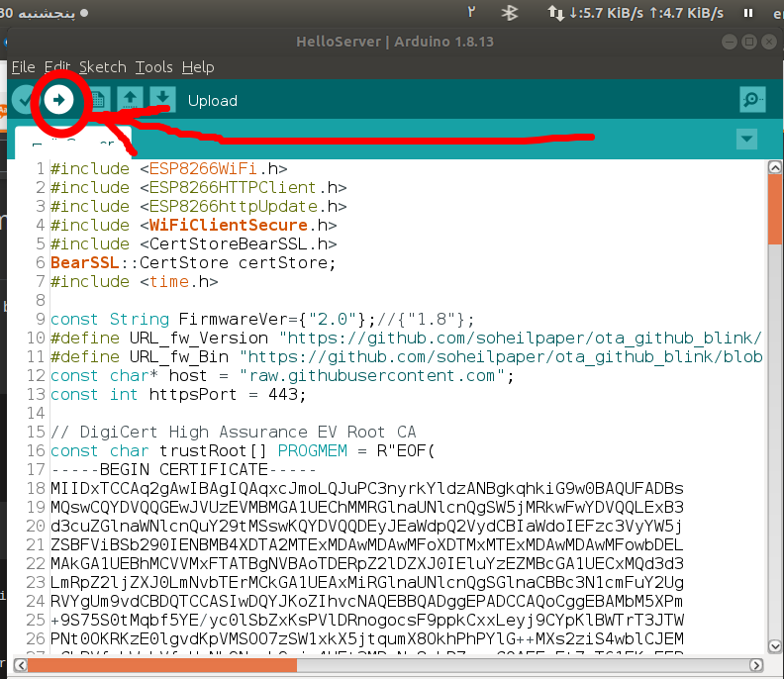Screen dimensions: 784x679
Task: Expand the tab options dropdown arrow
Action: click(747, 139)
